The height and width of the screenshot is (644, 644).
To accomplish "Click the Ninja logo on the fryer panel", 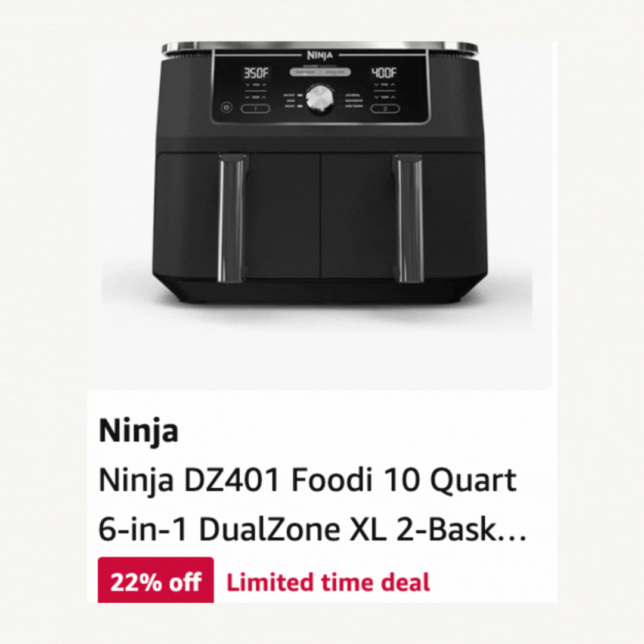I will click(x=320, y=55).
